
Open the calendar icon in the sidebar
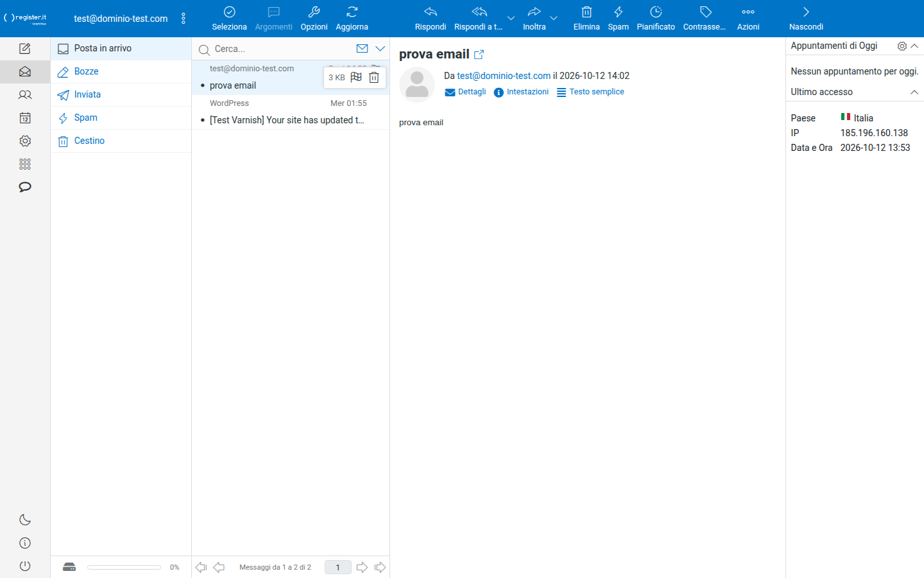25,118
